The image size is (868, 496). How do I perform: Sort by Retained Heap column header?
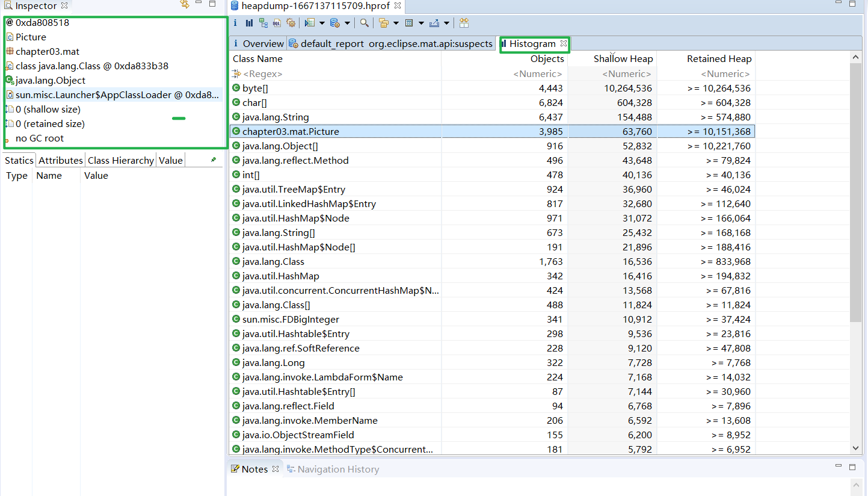coord(706,58)
